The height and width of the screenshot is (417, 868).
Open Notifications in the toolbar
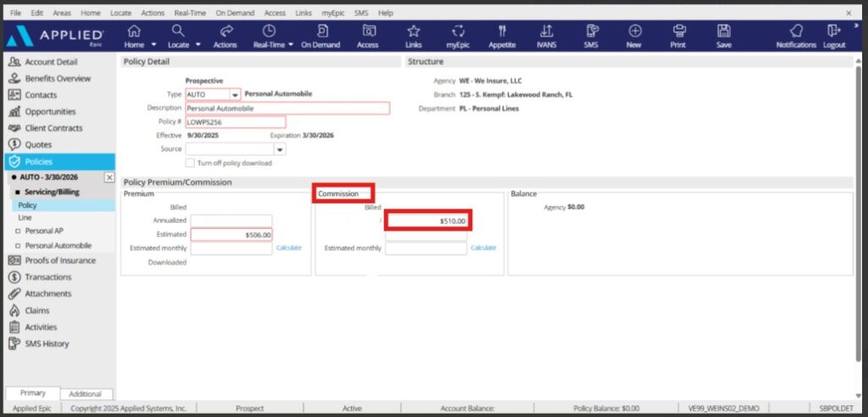[x=796, y=35]
